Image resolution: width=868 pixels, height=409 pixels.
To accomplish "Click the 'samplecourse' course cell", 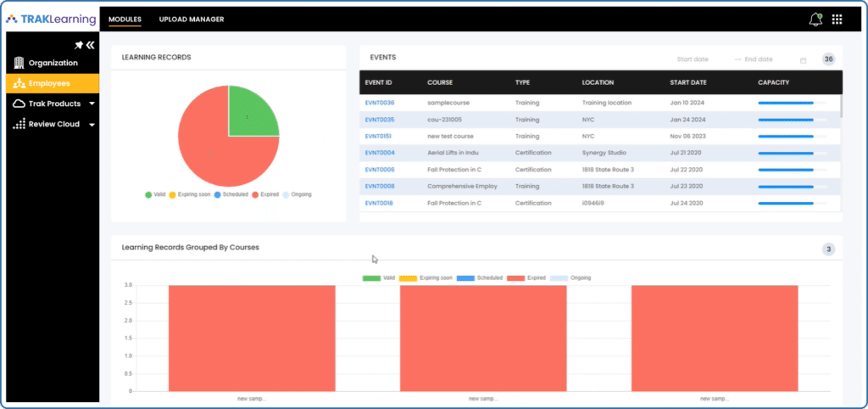I will pyautogui.click(x=448, y=103).
